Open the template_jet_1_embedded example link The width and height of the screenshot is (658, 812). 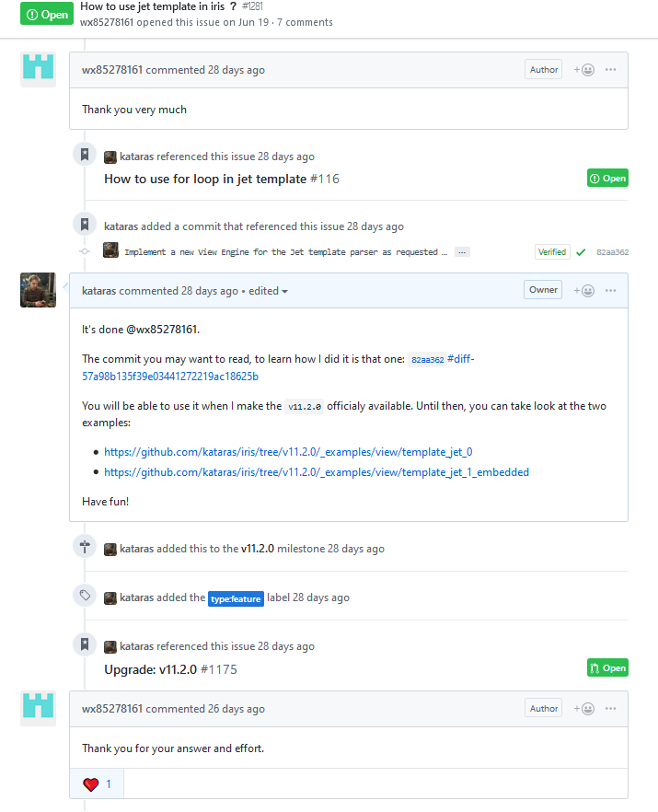click(x=317, y=472)
